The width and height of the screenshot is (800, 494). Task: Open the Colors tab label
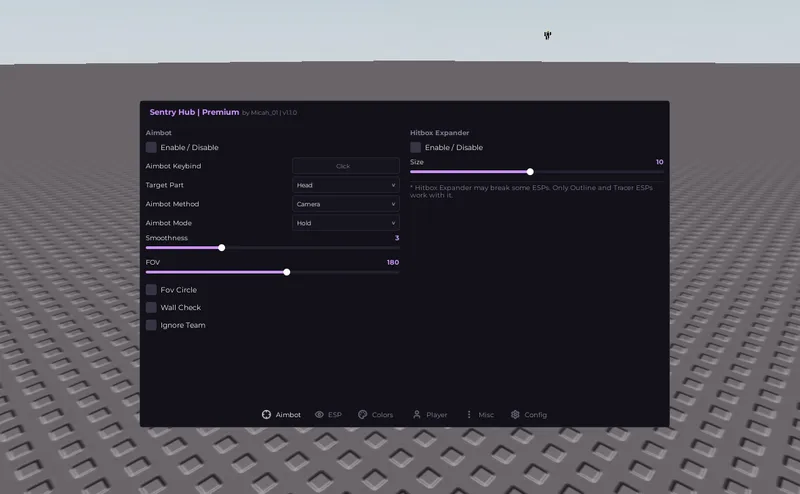[x=382, y=415]
